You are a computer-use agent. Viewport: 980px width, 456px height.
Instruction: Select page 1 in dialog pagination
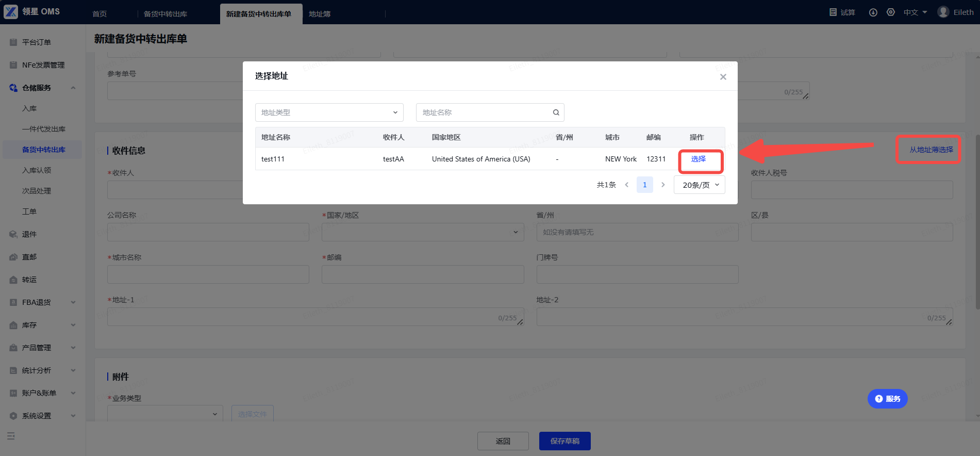[x=645, y=185]
